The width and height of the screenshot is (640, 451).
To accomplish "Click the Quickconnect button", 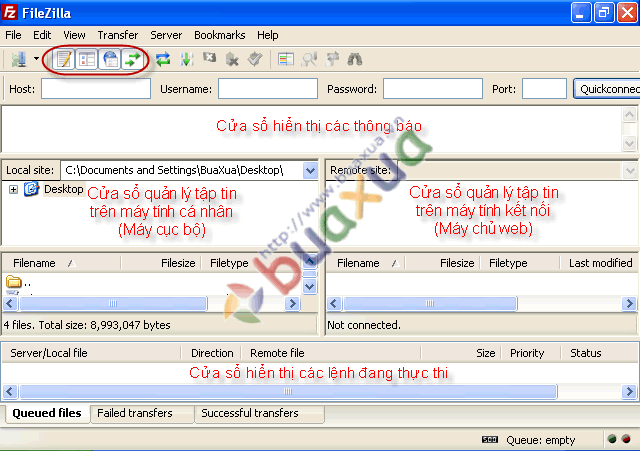I will tap(607, 89).
